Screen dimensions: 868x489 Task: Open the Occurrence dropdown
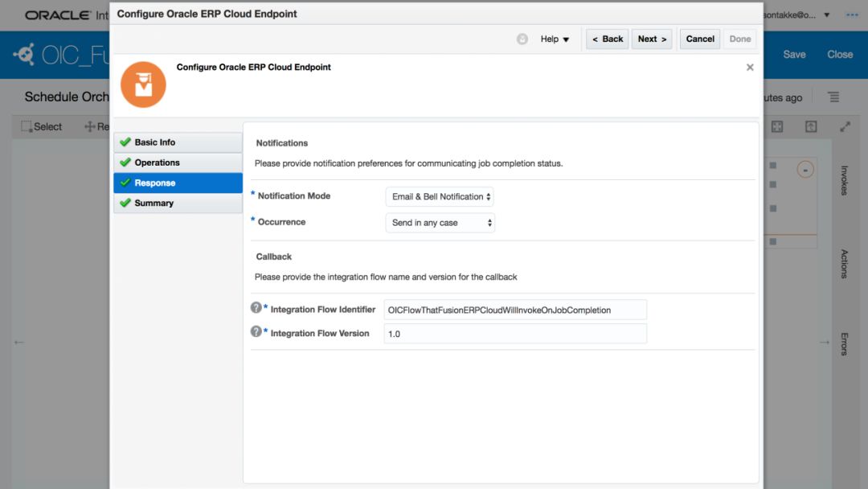point(440,223)
